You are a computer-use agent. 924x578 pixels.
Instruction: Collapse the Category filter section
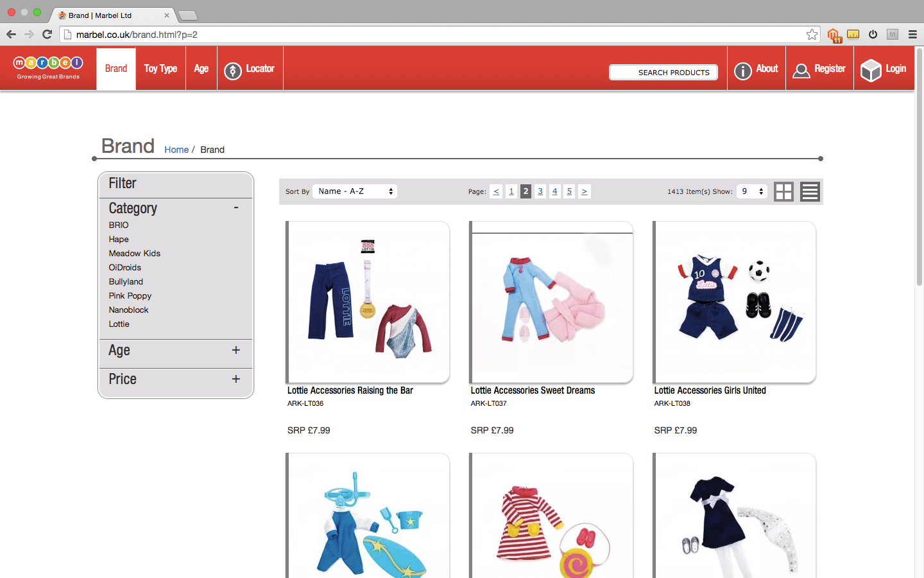coord(236,207)
